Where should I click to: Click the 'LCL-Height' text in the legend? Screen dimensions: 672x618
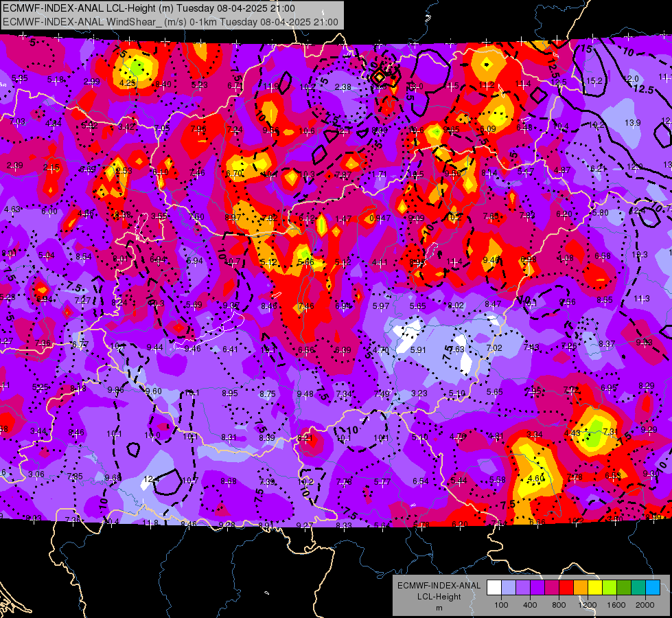pos(439,597)
